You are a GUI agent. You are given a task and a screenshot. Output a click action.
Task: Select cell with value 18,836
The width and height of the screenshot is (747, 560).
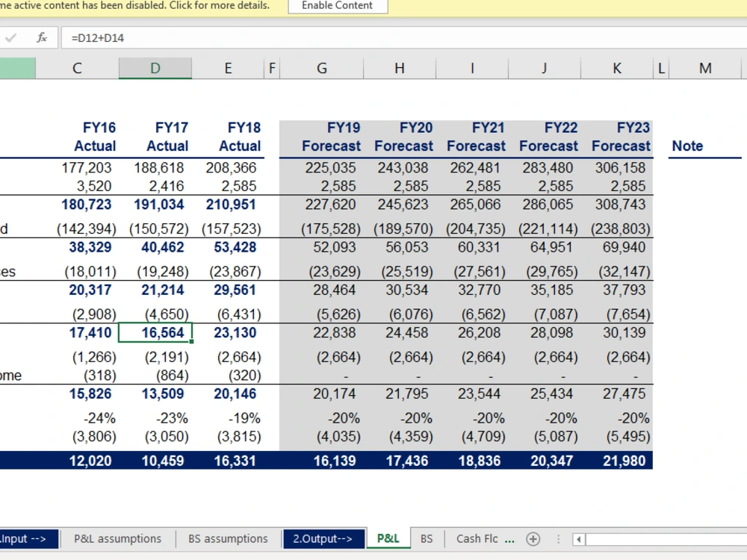(479, 461)
